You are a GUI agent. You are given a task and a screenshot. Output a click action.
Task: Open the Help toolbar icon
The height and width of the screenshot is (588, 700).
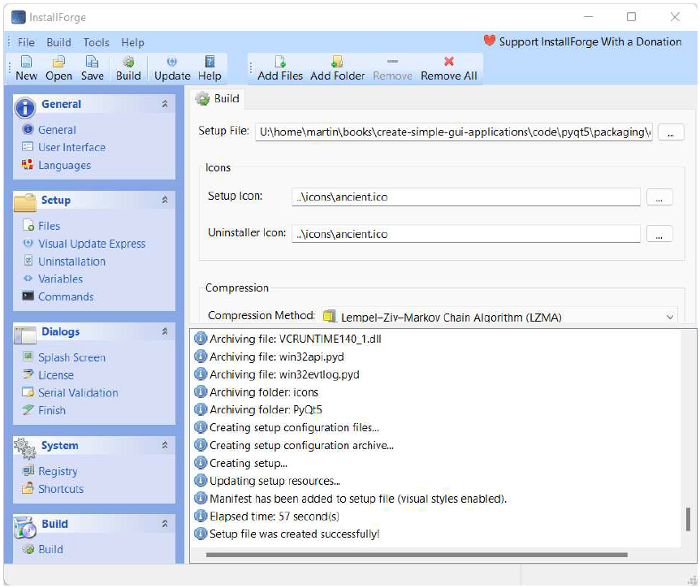tap(210, 62)
